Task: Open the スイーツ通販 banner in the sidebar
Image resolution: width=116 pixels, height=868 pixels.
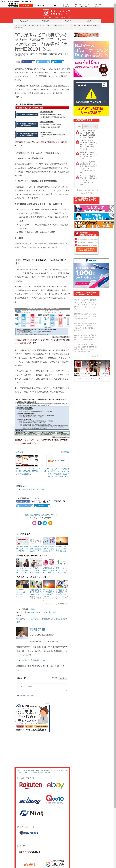Action: tap(94, 217)
